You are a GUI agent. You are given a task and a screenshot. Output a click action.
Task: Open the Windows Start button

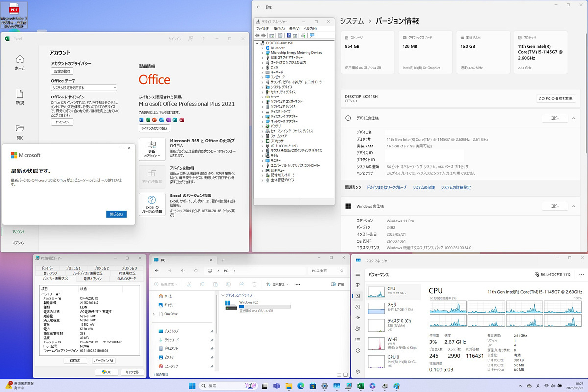point(192,386)
